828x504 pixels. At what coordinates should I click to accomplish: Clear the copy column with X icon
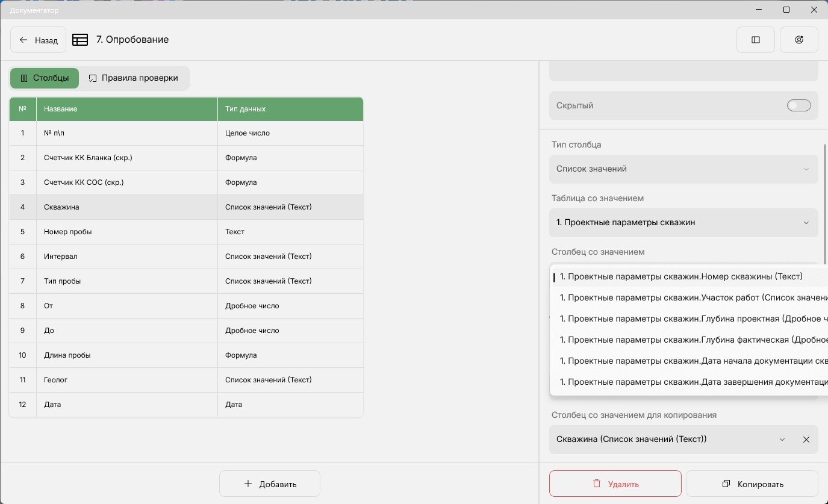(806, 440)
